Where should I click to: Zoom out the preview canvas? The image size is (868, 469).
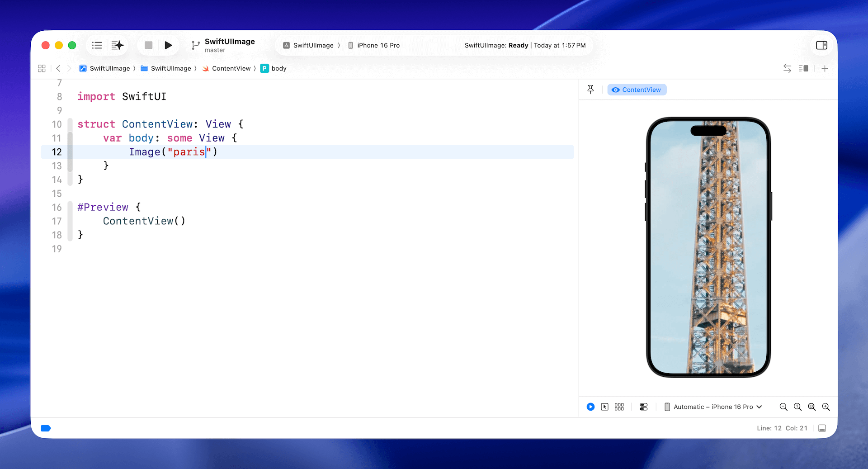[x=783, y=407]
